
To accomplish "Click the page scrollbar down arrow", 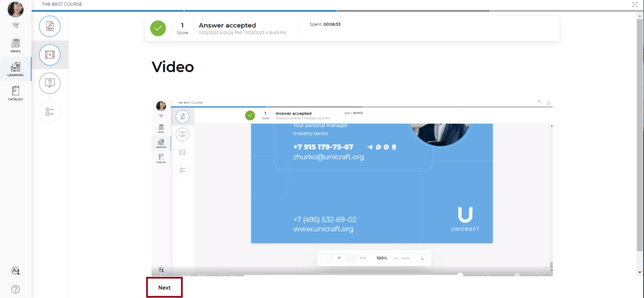I will tap(640, 272).
